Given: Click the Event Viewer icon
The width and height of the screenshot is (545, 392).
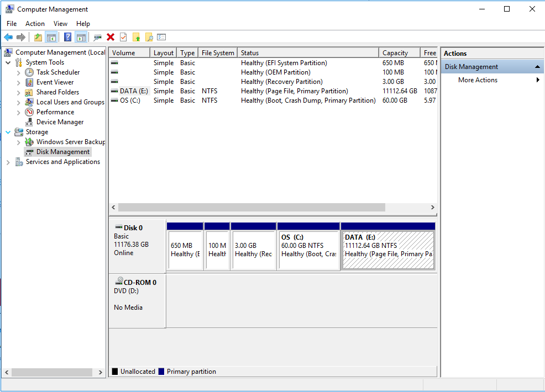Looking at the screenshot, I should pos(29,82).
